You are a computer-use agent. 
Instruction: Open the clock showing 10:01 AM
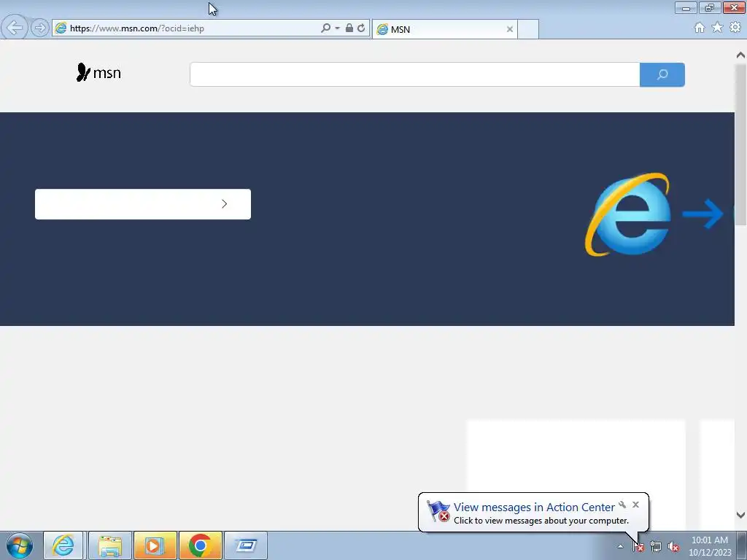click(709, 546)
